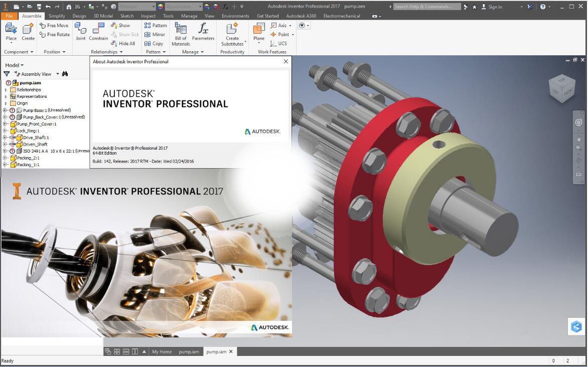Click the navigation wheel icon on nav bar
The image size is (588, 367).
[578, 123]
